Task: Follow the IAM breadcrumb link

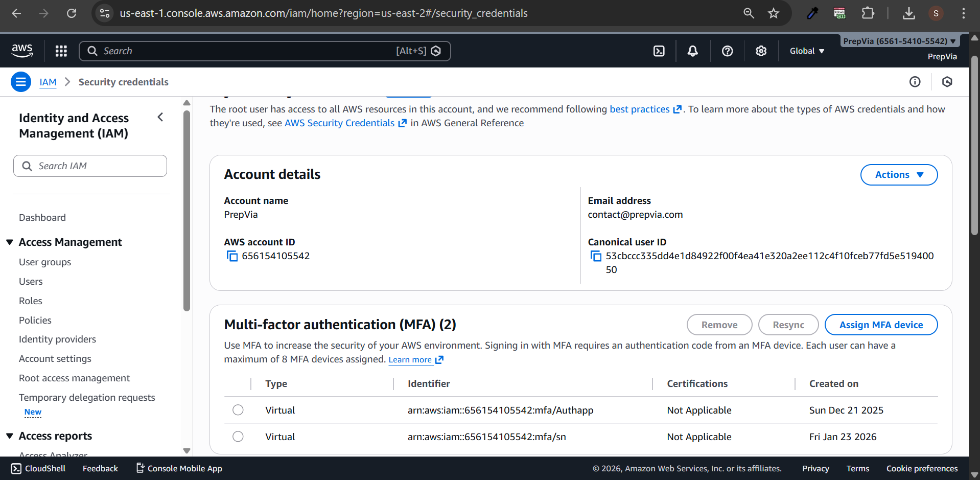Action: point(48,82)
